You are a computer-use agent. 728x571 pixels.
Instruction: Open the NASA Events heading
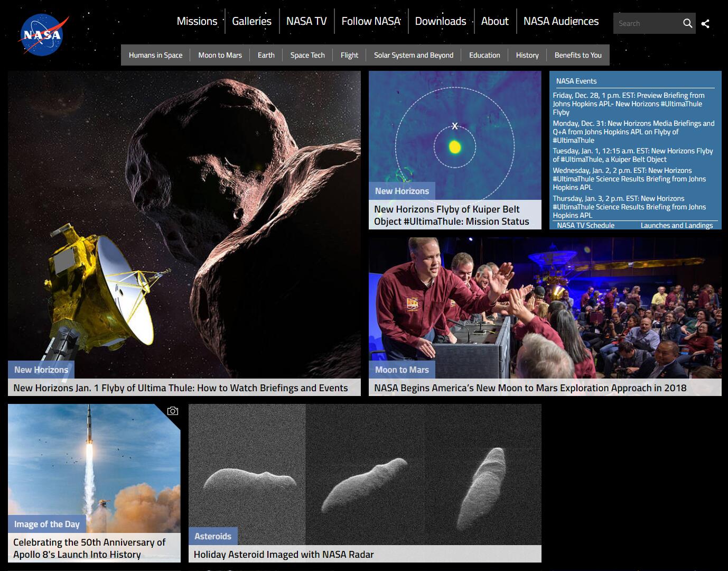click(576, 81)
